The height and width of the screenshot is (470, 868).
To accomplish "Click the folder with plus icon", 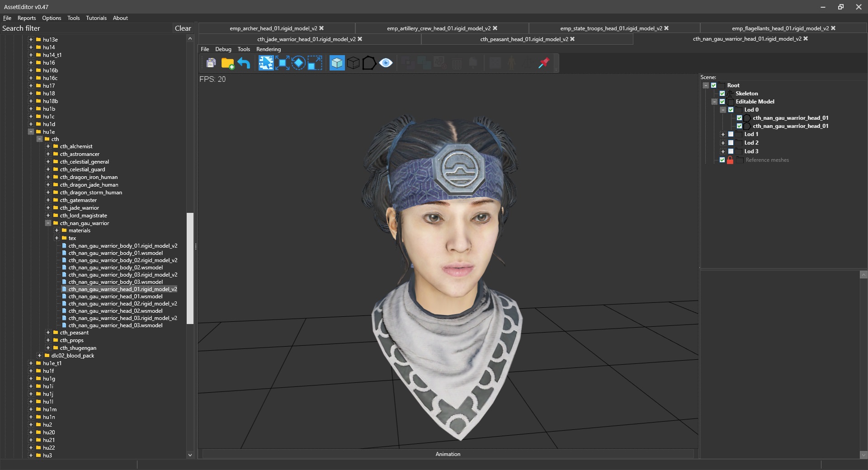I will (x=227, y=63).
